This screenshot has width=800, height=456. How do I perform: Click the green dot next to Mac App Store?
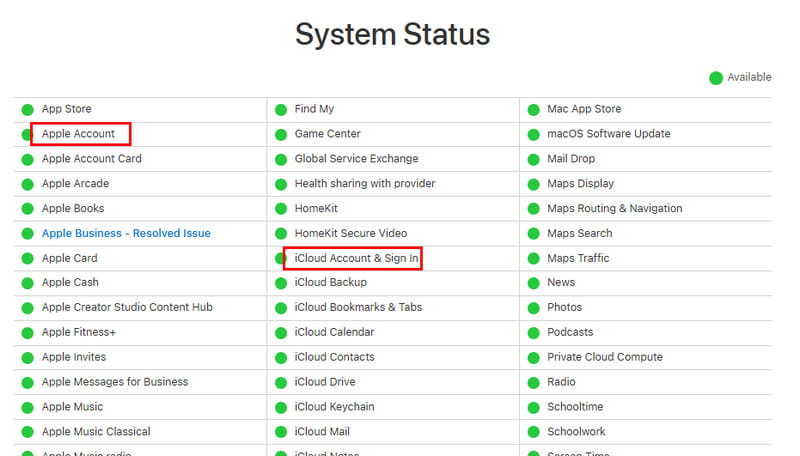coord(534,110)
